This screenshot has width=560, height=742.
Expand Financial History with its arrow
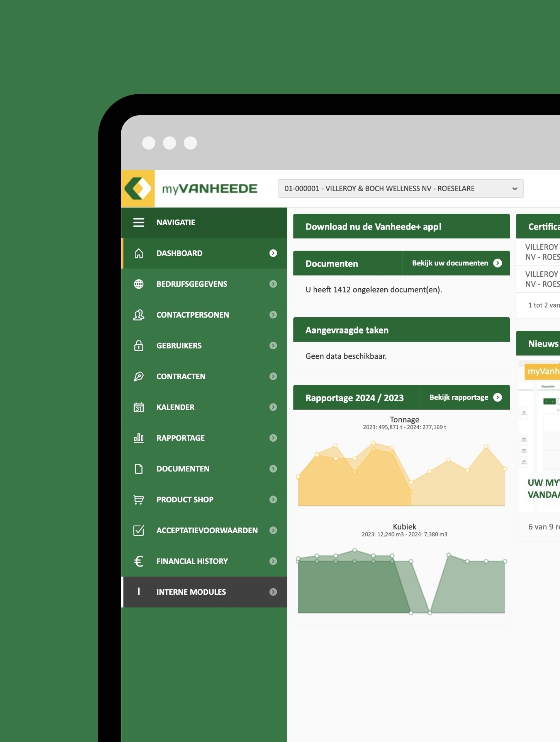[273, 561]
